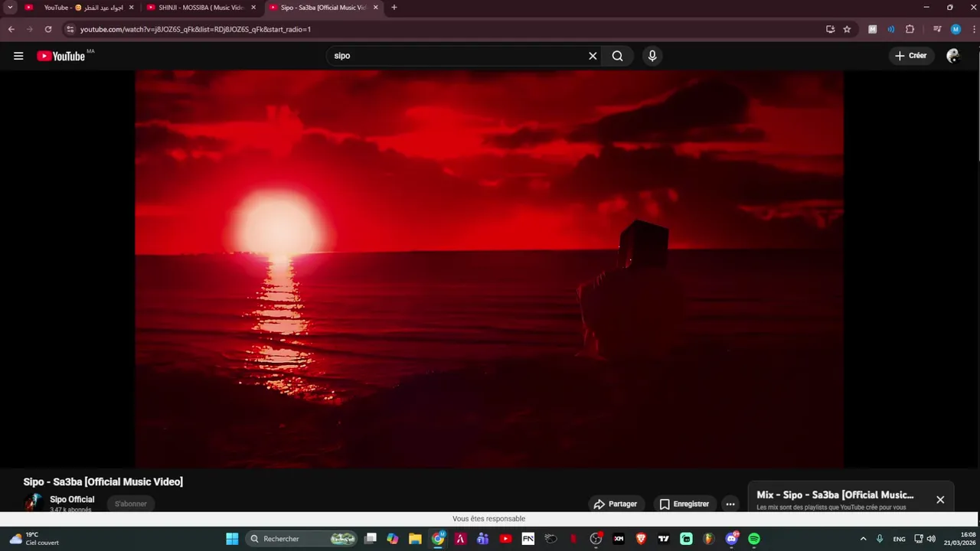Open Google Chrome from the taskbar
The width and height of the screenshot is (980, 551).
(438, 539)
